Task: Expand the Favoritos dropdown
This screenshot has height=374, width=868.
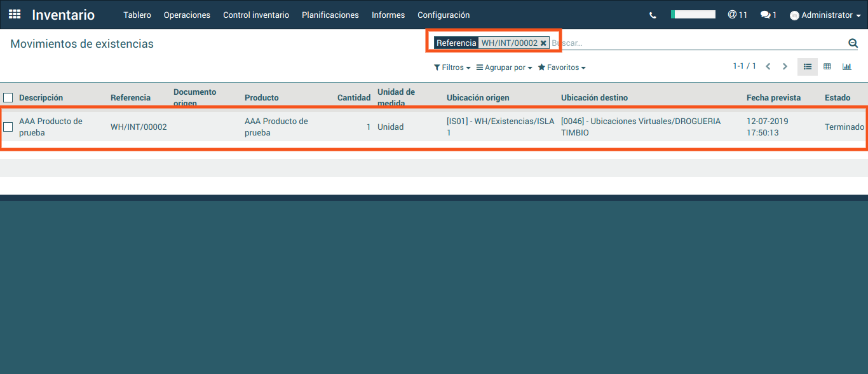Action: [562, 67]
